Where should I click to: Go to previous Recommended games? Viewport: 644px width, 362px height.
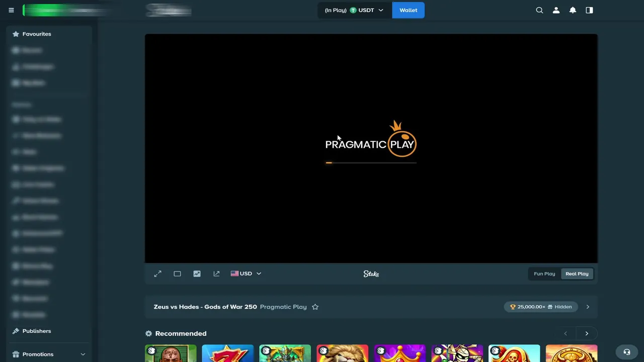point(566,333)
